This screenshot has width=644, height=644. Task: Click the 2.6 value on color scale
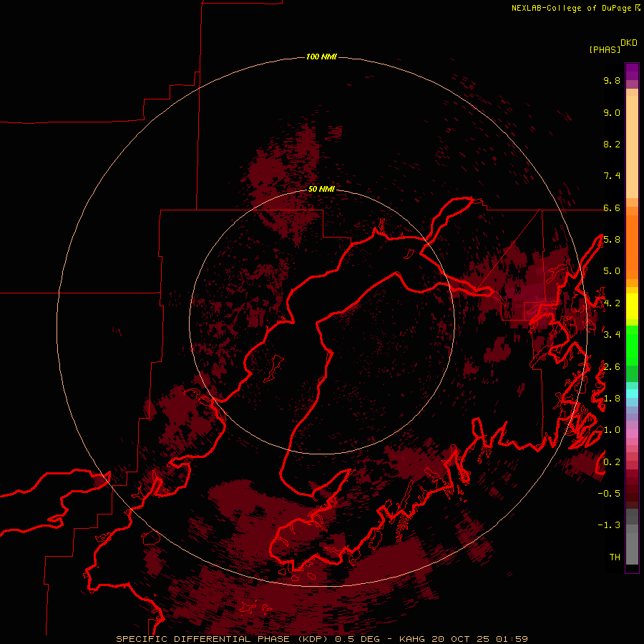(x=612, y=367)
